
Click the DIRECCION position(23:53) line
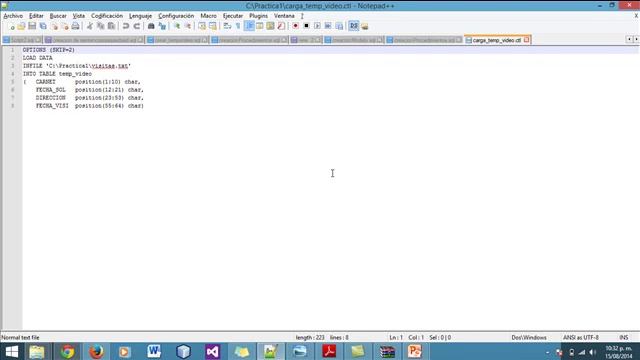tap(89, 98)
